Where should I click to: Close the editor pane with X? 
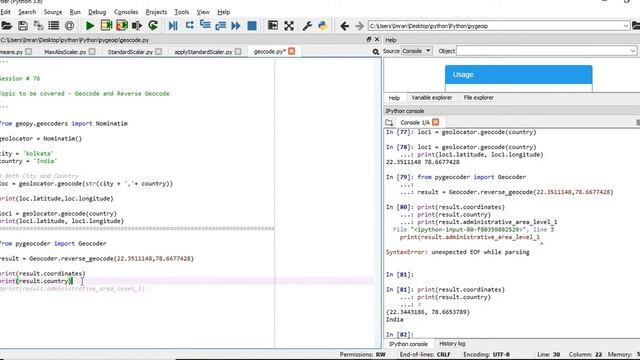coord(377,40)
